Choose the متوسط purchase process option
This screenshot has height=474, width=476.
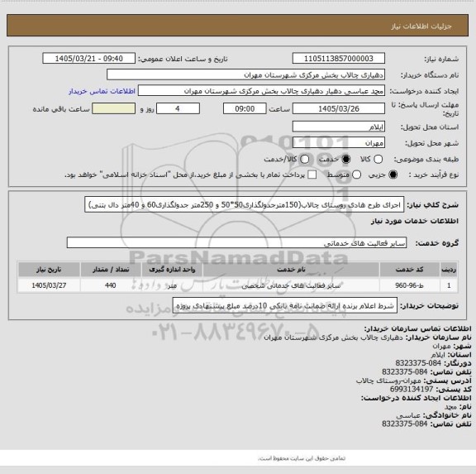coord(357,175)
